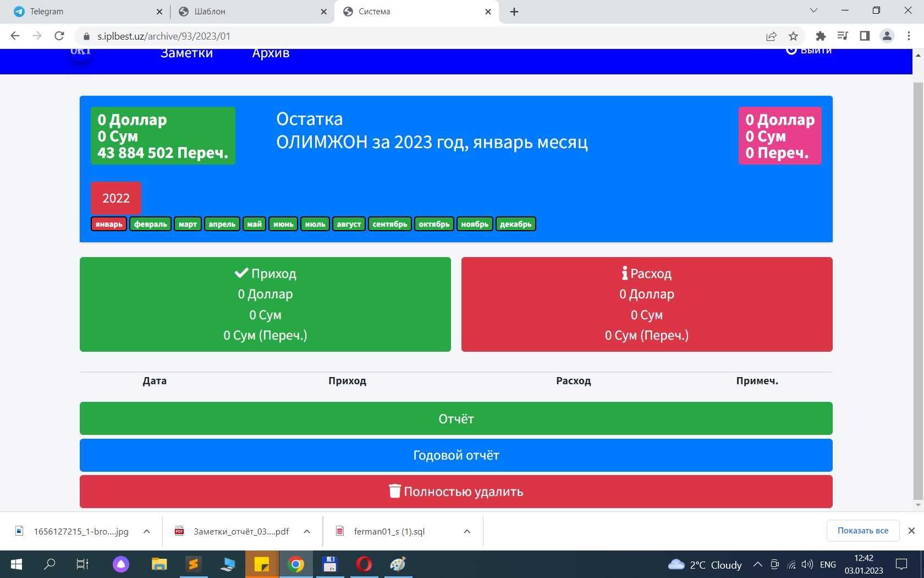
Task: Expand options for ferman01_s (1).sql download
Action: coord(467,531)
